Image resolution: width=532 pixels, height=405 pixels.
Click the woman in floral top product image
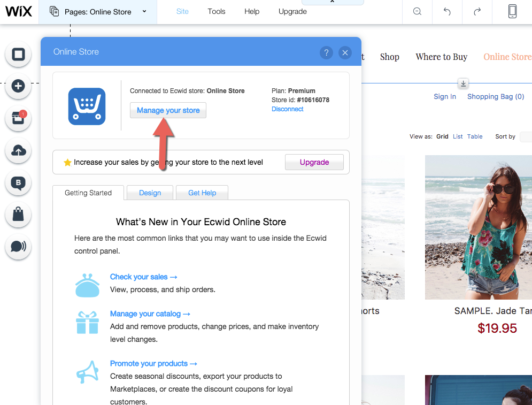coord(479,227)
